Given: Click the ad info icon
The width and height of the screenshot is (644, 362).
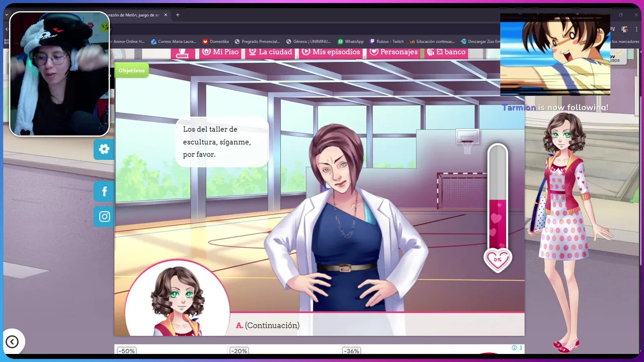Looking at the screenshot, I should 514,348.
